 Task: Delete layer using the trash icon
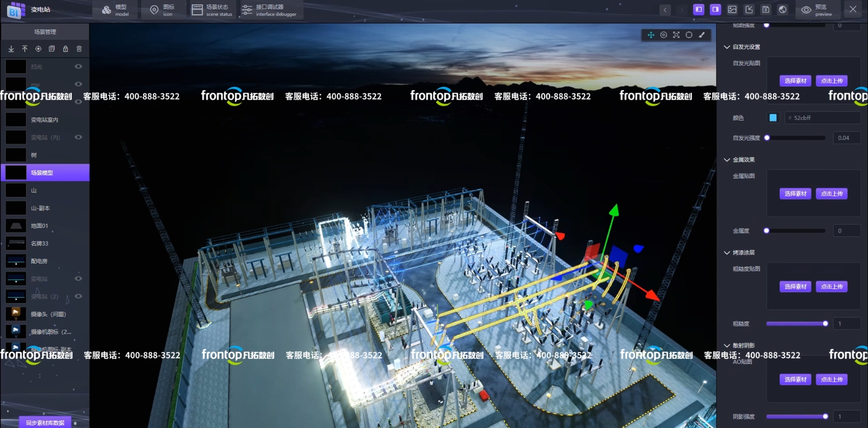tap(79, 49)
